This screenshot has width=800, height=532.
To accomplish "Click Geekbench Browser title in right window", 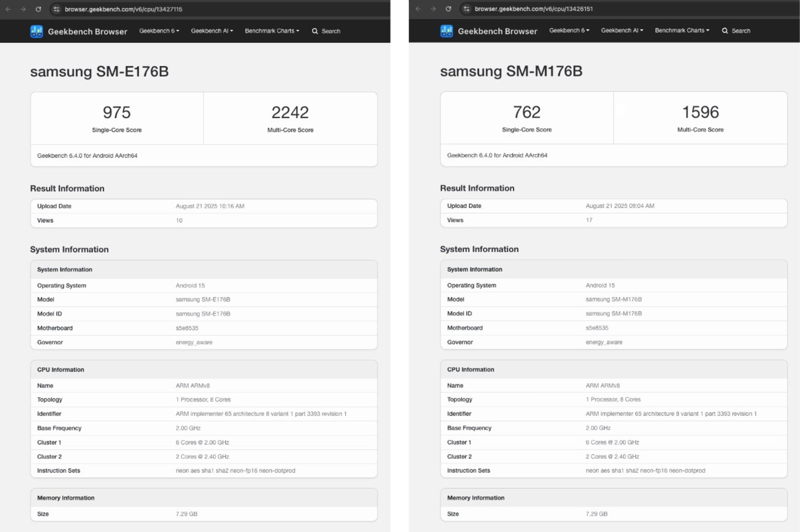I will coord(497,31).
